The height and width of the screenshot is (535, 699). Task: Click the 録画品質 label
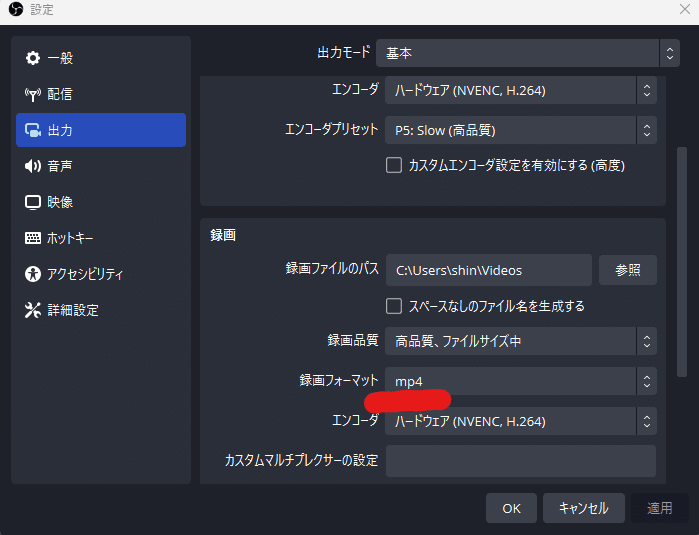click(353, 340)
